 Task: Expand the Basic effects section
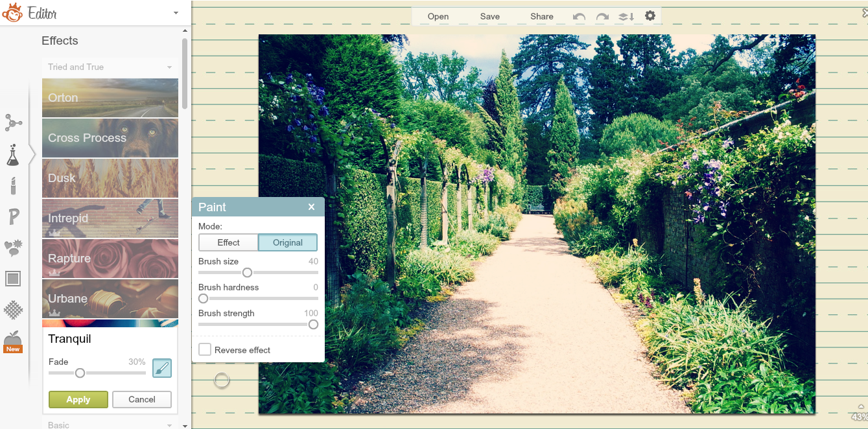110,424
